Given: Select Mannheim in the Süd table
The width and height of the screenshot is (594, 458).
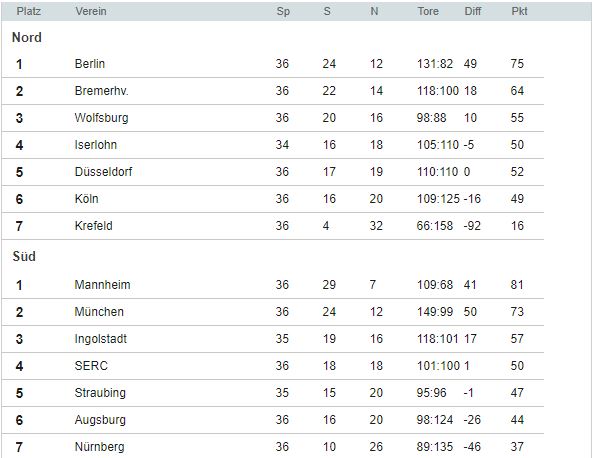Looking at the screenshot, I should [102, 284].
